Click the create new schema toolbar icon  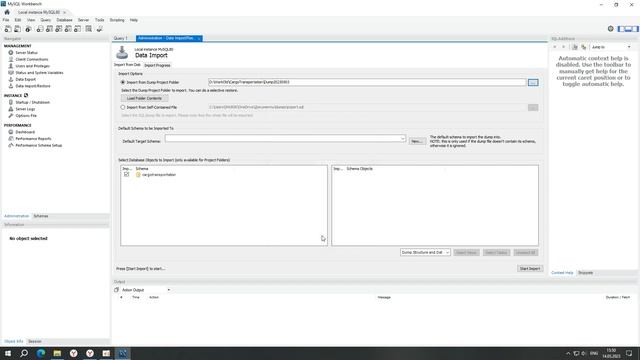coord(40,29)
